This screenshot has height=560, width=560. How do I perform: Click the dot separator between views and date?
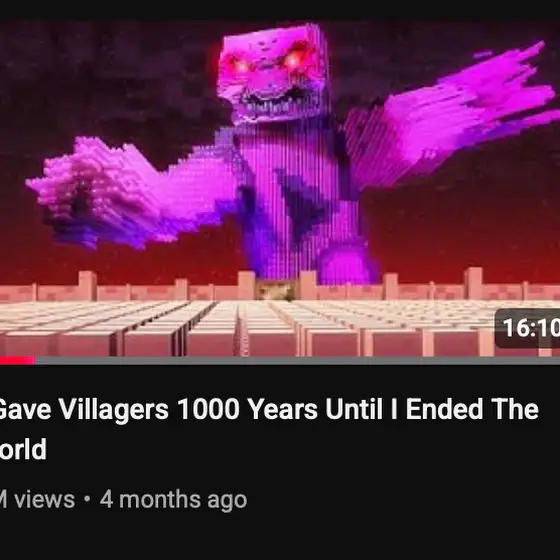(87, 499)
